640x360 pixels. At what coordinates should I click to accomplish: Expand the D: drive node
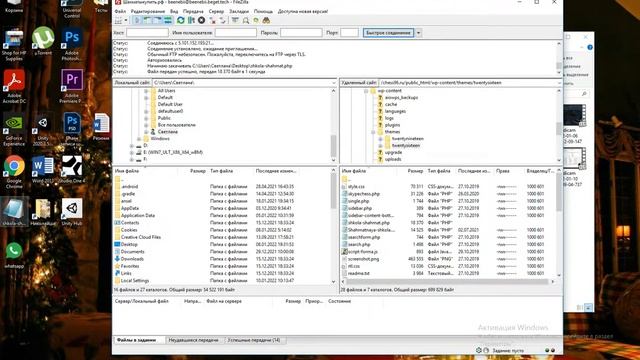(x=132, y=145)
